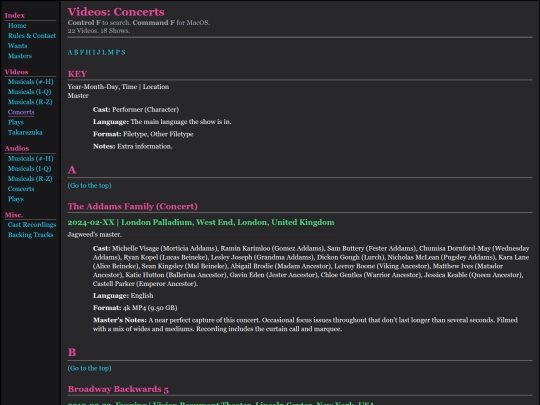540x405 pixels.
Task: Open Videos Musicals (I-Q) link
Action: (30, 92)
